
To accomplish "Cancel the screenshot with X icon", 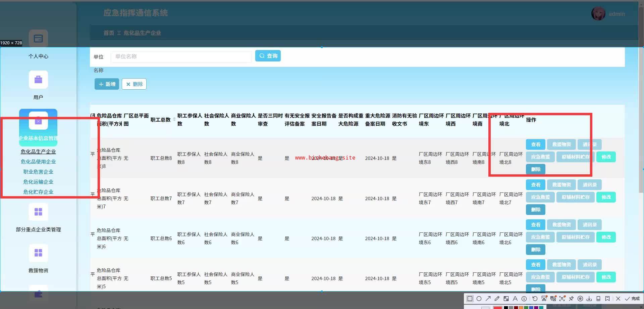I will (x=618, y=299).
